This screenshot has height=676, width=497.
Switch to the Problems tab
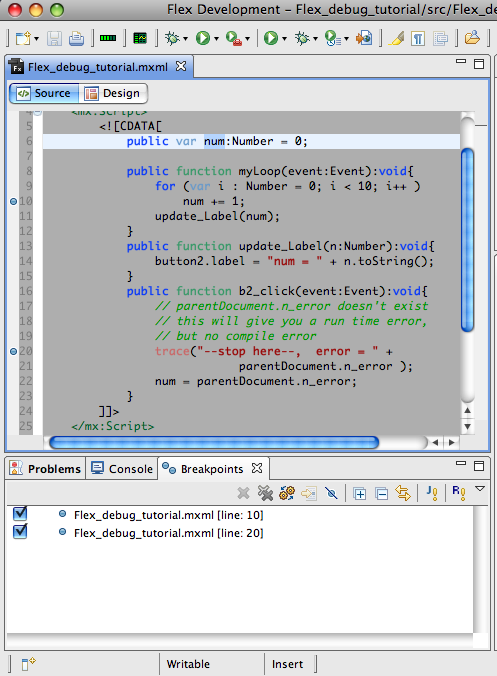point(45,469)
